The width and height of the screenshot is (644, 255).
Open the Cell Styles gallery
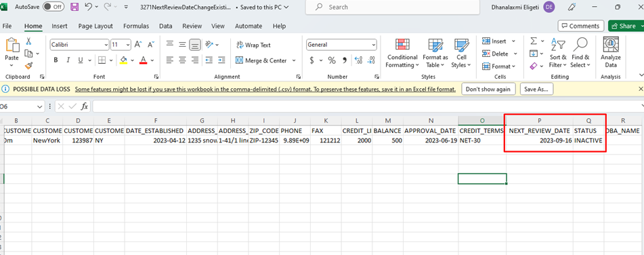point(461,53)
